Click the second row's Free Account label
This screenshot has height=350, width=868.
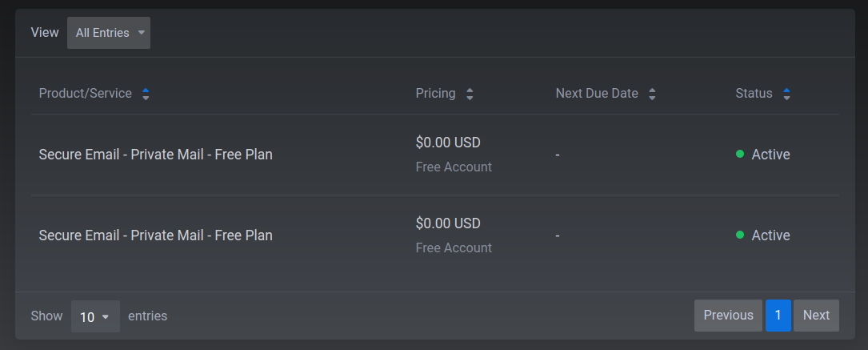coord(454,247)
